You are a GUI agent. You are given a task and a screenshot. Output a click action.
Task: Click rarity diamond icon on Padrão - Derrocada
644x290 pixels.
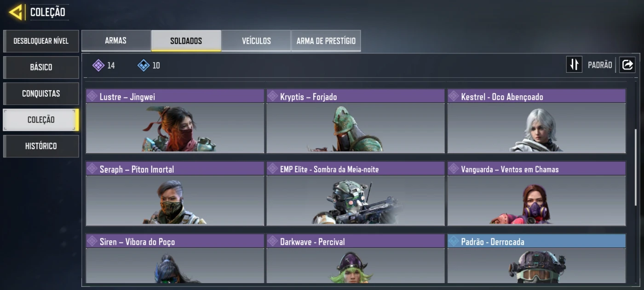coord(454,242)
